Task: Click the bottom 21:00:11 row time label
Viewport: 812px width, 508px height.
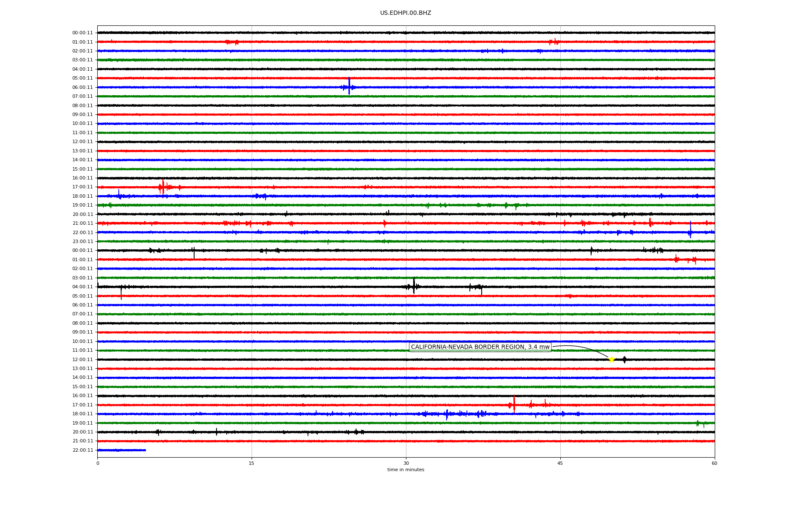Action: [82, 441]
